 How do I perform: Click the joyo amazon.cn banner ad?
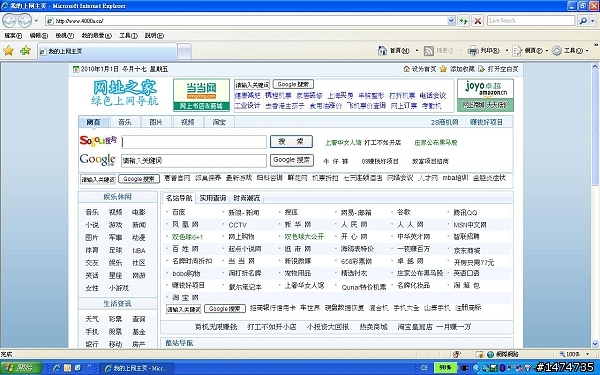[485, 95]
